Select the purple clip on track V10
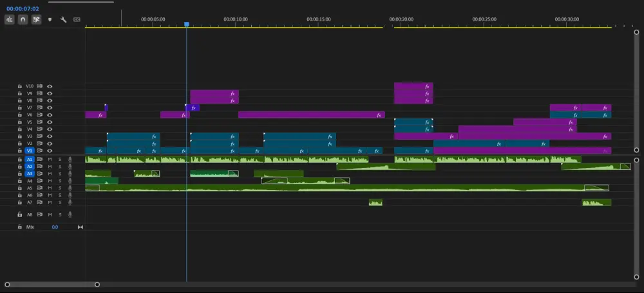 click(x=413, y=86)
